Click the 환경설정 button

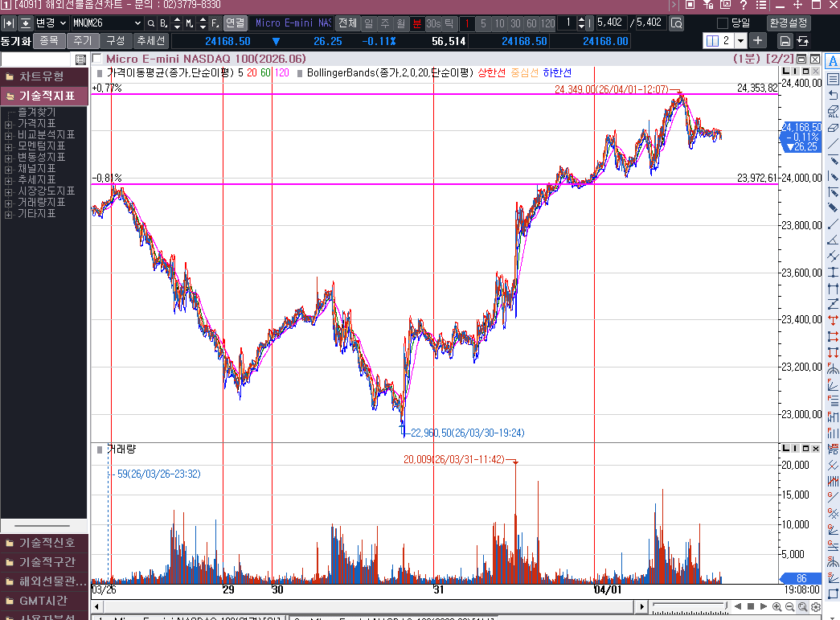pos(789,23)
